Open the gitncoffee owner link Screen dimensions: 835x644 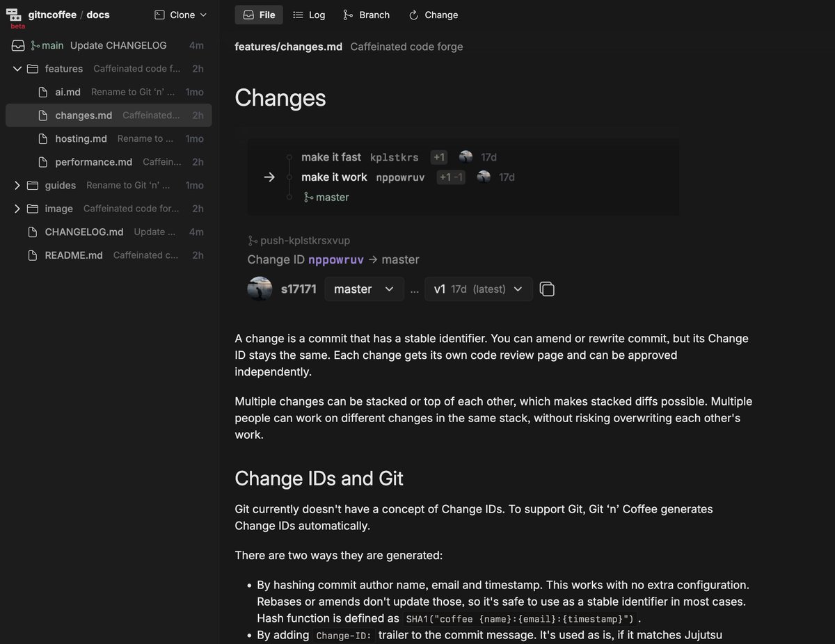pos(52,15)
